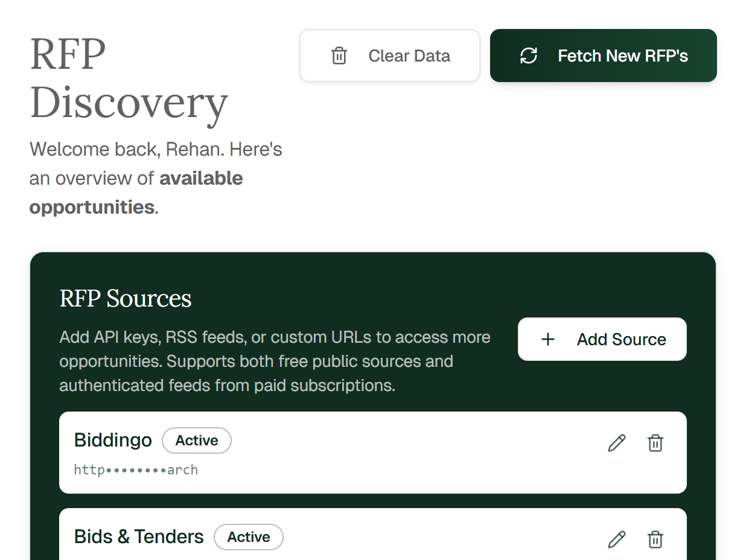The image size is (746, 560).
Task: Click the RFP Sources heading
Action: tap(126, 298)
